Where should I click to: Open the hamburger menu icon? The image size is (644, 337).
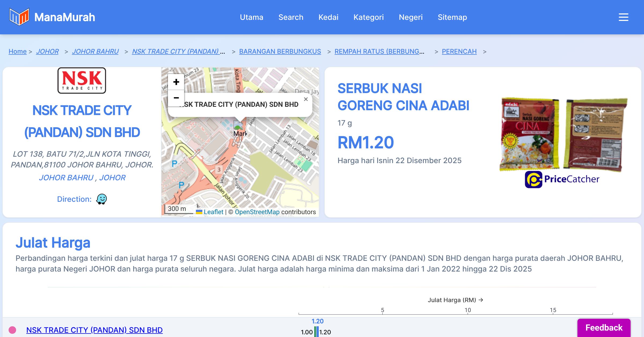[x=623, y=17]
